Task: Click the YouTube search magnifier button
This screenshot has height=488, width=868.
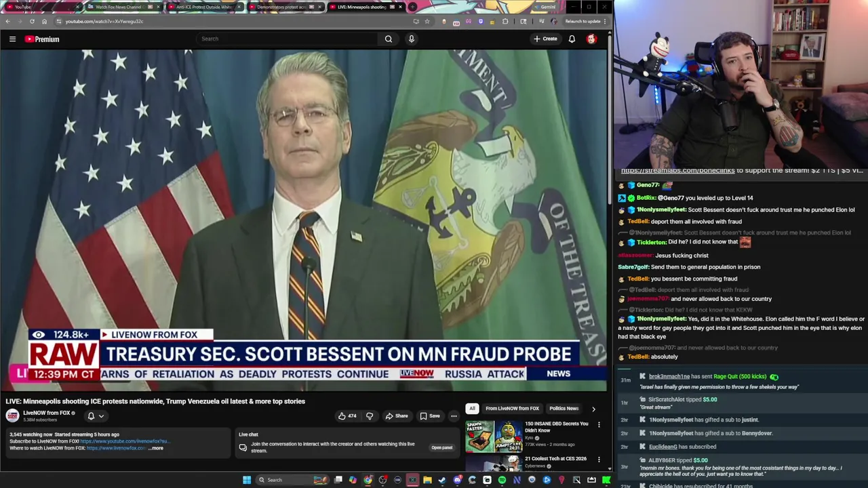Action: [x=389, y=39]
